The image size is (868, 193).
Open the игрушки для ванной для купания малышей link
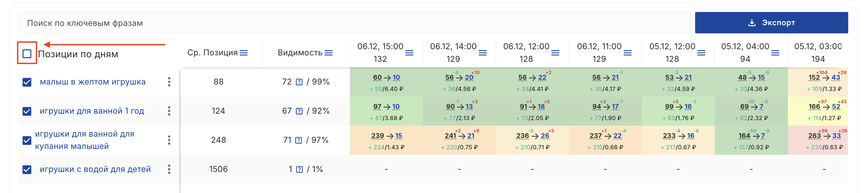pyautogui.click(x=85, y=140)
